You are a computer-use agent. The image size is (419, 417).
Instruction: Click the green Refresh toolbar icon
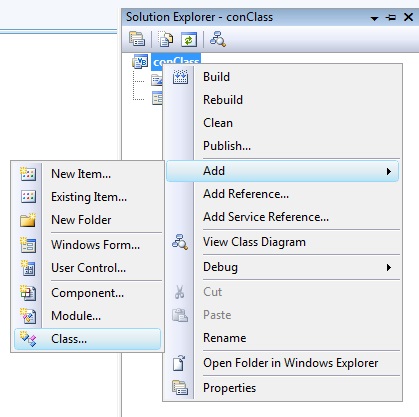pos(189,40)
